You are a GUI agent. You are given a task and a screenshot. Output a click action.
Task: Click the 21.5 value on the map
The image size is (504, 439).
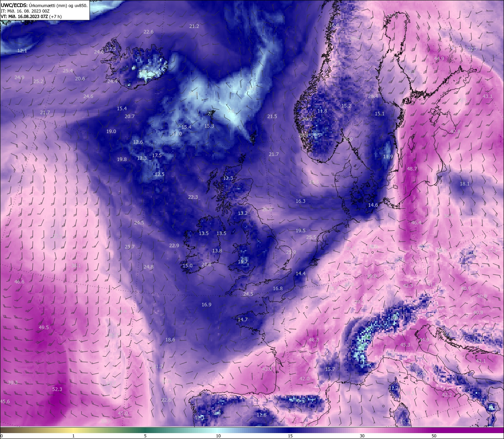[272, 116]
